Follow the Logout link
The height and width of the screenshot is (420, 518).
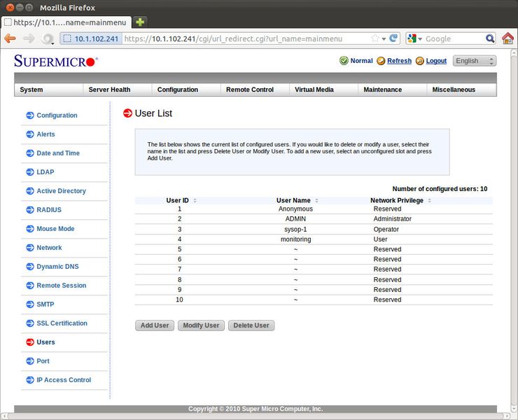coord(436,61)
